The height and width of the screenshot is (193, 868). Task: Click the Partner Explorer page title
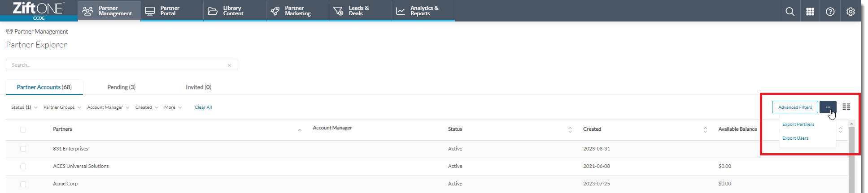[36, 45]
